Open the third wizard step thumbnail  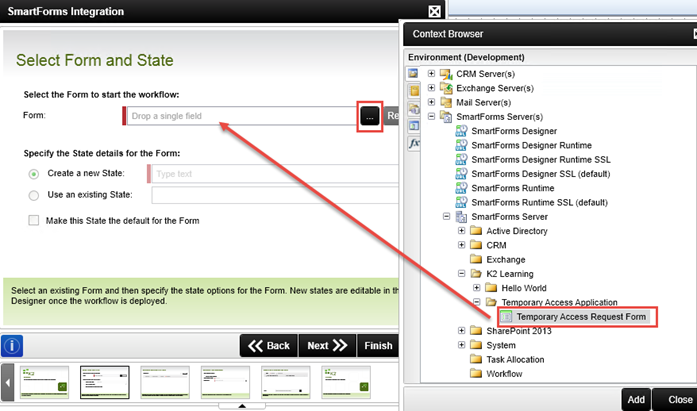(165, 382)
